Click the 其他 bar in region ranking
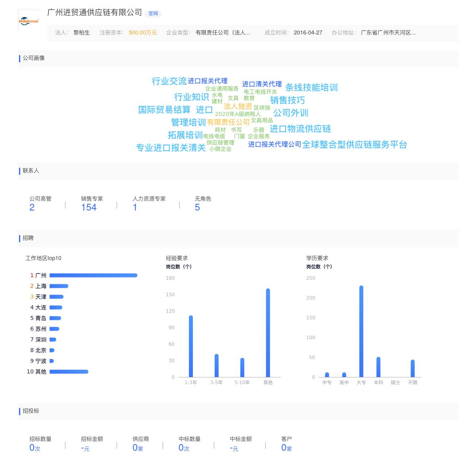The image size is (476, 471). point(69,371)
